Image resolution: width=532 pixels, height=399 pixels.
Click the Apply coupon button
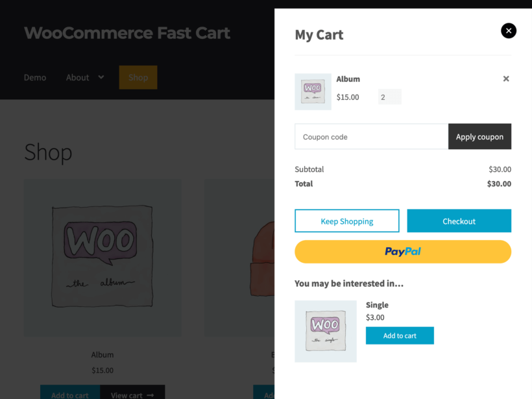(479, 136)
